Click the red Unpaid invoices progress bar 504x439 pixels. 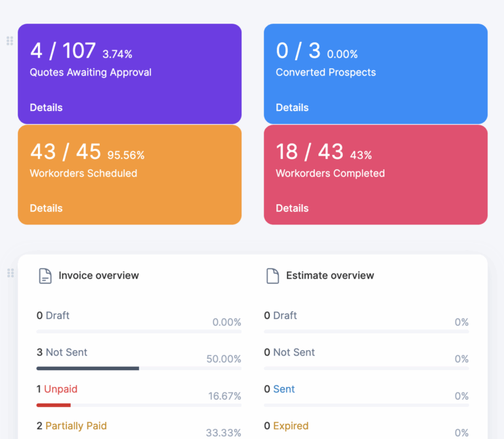53,405
